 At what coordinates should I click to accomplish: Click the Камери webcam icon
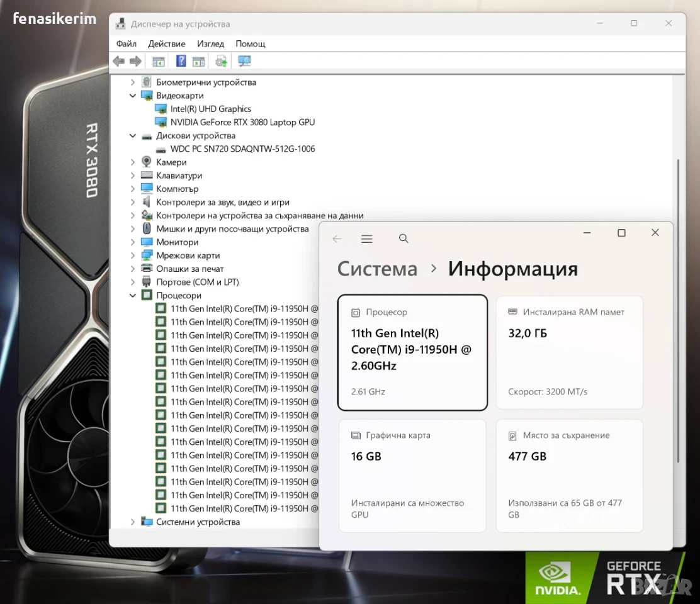147,162
